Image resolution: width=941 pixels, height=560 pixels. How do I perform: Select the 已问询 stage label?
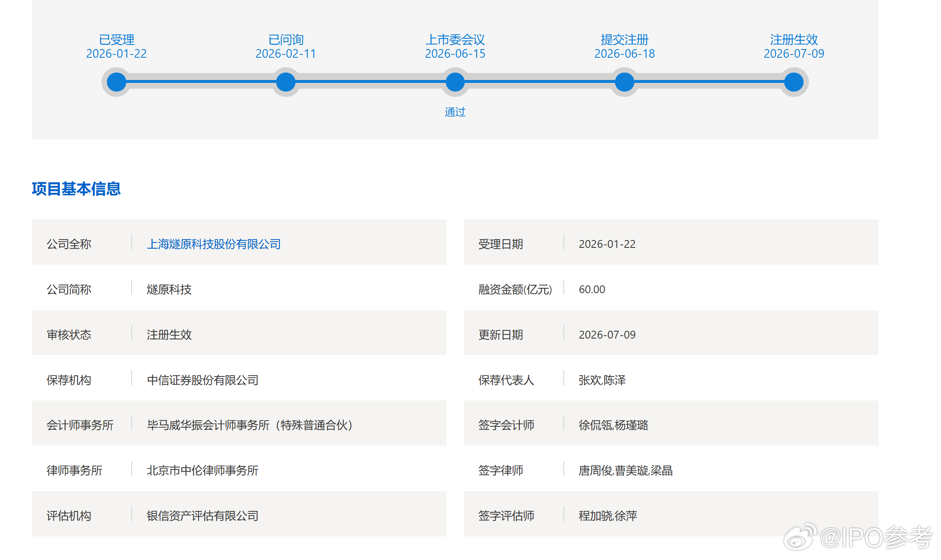(x=286, y=40)
